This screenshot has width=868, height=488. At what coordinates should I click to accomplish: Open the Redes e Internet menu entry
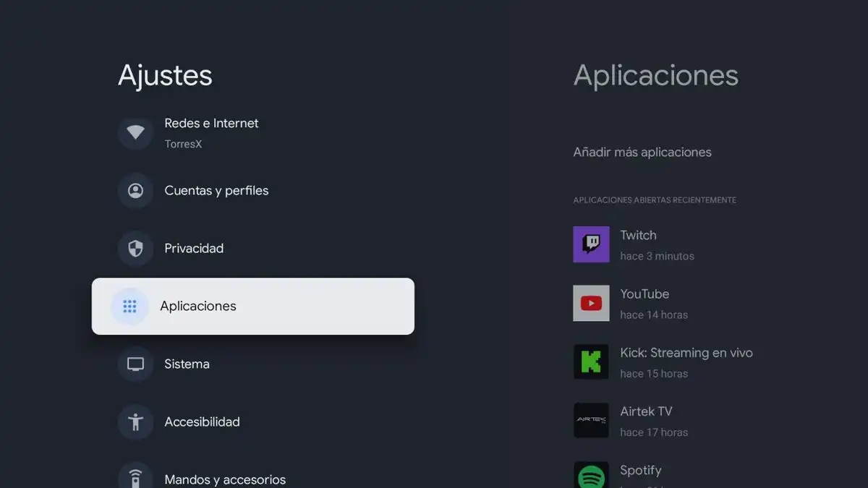click(211, 124)
